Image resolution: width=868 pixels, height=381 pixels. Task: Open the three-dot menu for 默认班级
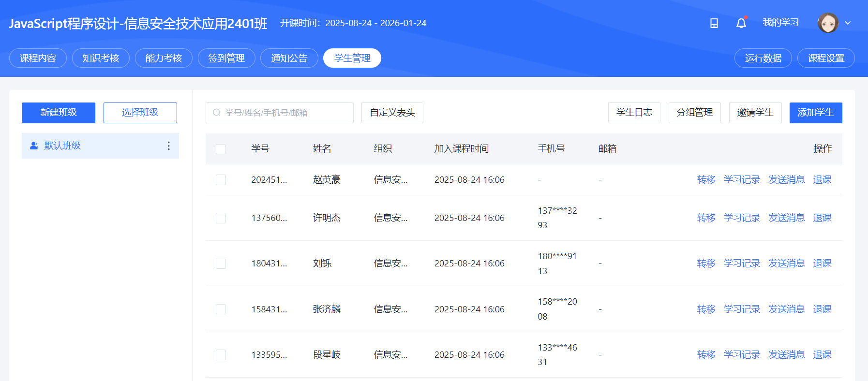(168, 146)
